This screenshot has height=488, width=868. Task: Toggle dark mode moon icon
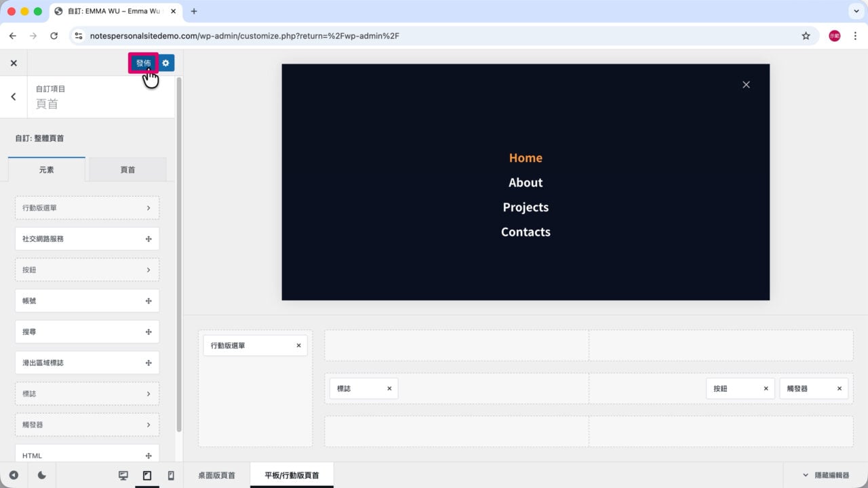42,476
